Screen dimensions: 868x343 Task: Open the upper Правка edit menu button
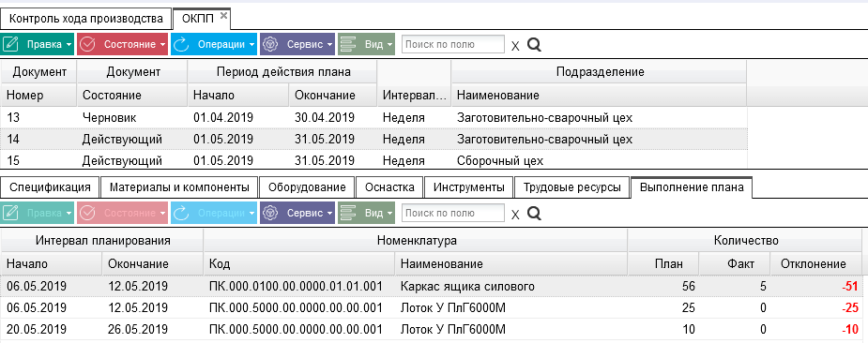point(38,44)
